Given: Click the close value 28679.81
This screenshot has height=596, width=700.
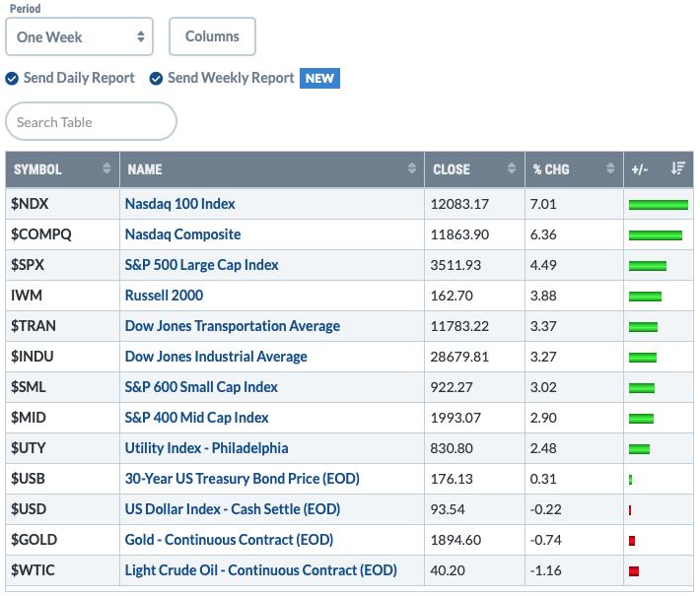Looking at the screenshot, I should click(x=459, y=357).
